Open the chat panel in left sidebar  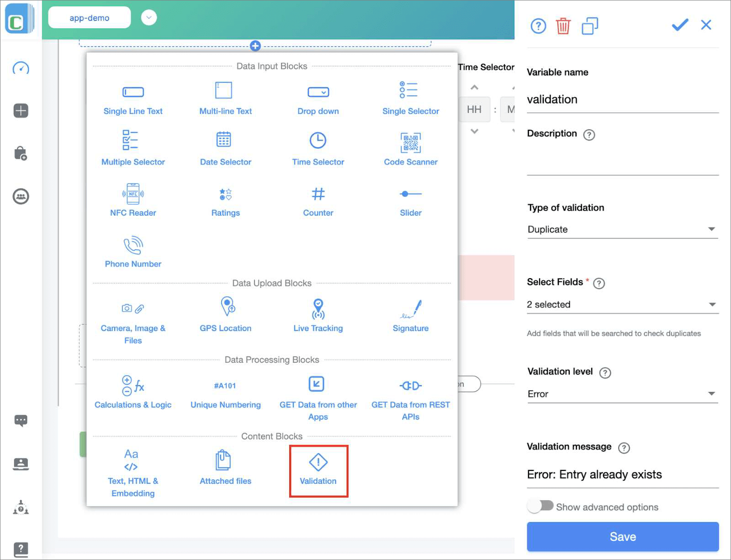21,420
